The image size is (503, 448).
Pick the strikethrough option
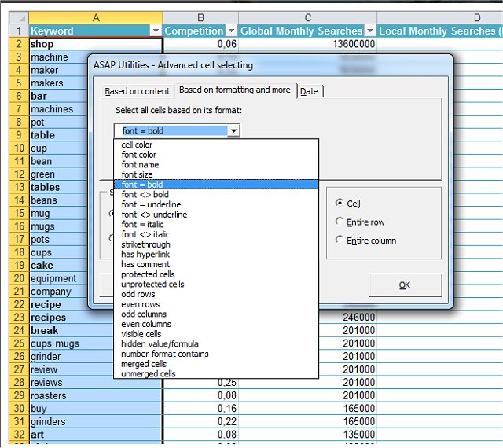145,244
